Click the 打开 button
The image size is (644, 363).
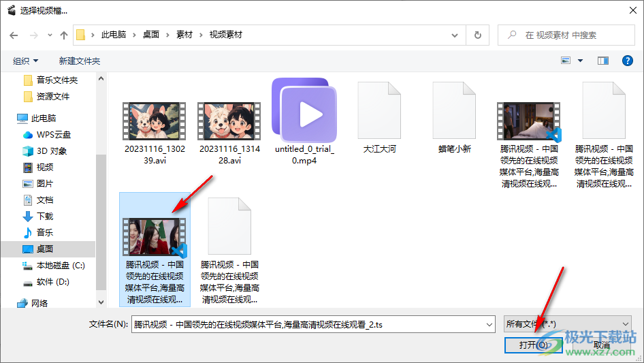[533, 345]
